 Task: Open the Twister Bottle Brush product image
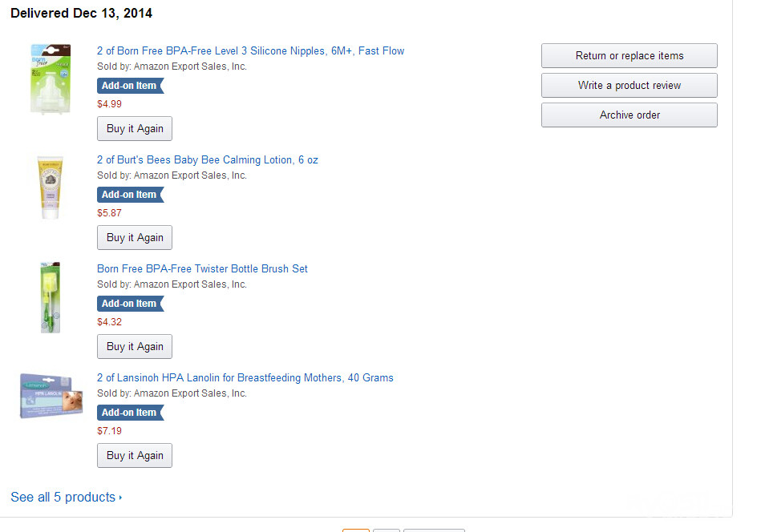51,297
